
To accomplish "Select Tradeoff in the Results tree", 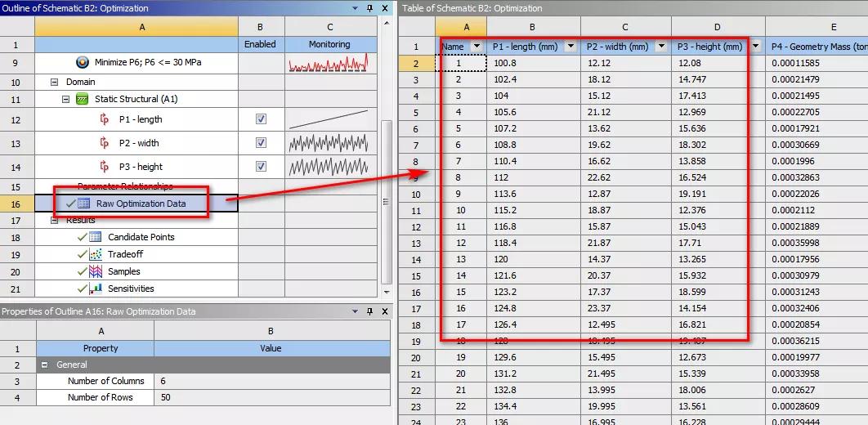I will (x=124, y=254).
